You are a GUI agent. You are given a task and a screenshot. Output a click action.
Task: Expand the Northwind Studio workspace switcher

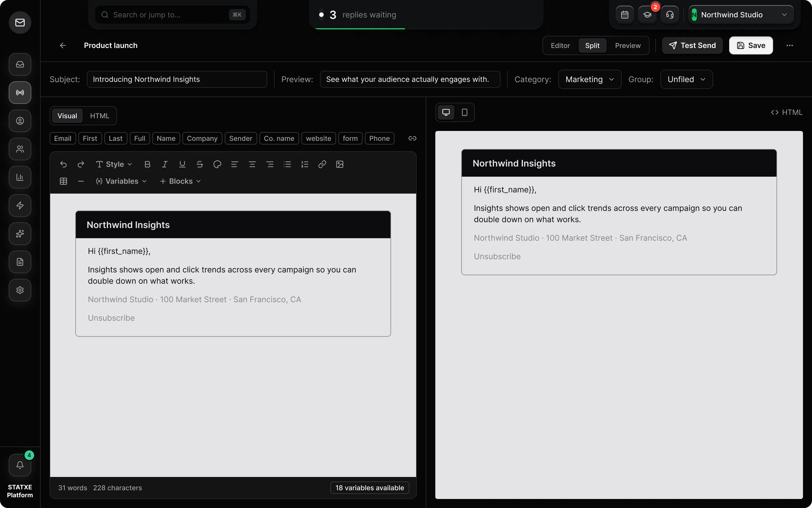pyautogui.click(x=741, y=15)
